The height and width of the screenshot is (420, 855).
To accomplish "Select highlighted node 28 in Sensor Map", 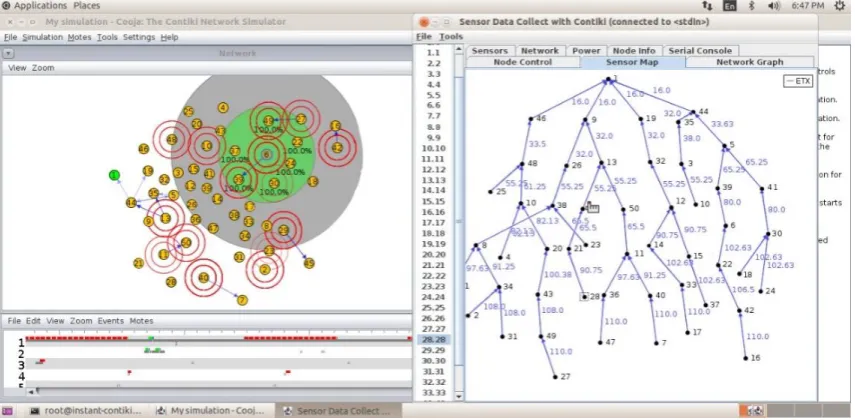I will 585,297.
